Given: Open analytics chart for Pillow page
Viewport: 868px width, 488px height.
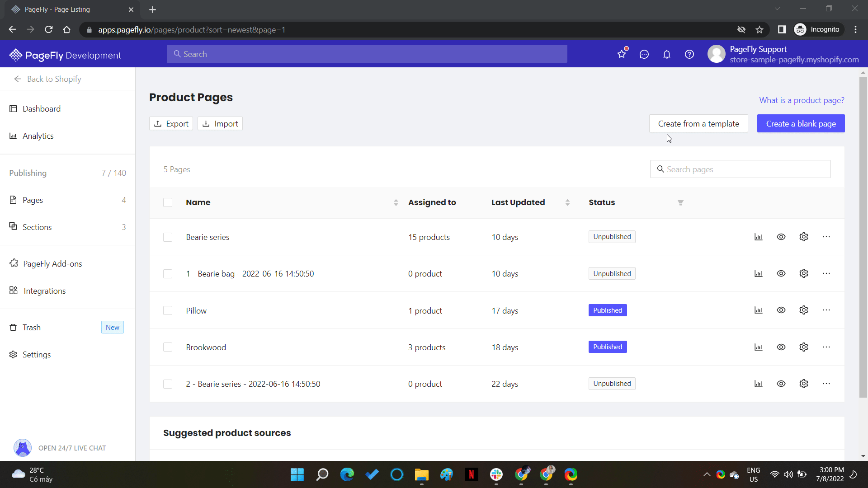Looking at the screenshot, I should tap(759, 310).
